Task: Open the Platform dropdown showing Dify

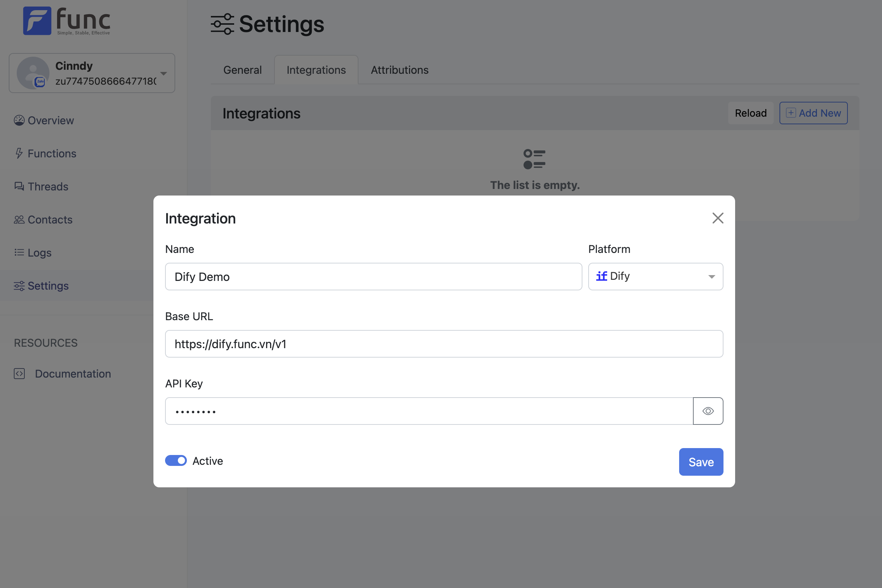Action: pyautogui.click(x=655, y=277)
